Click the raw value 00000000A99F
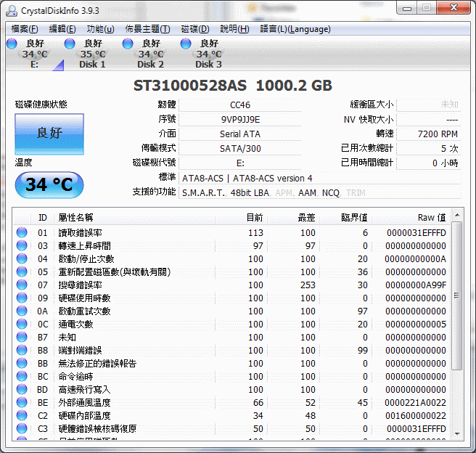This screenshot has height=453, width=476. click(416, 285)
